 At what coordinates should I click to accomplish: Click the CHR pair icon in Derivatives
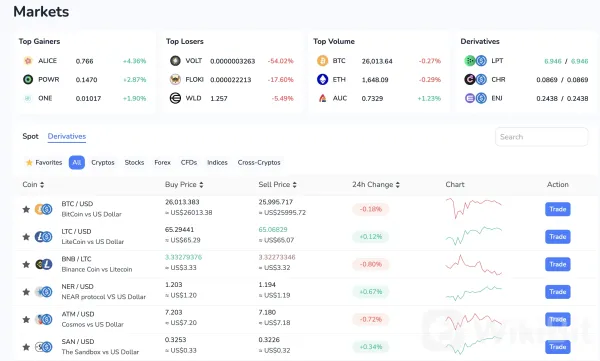(475, 79)
